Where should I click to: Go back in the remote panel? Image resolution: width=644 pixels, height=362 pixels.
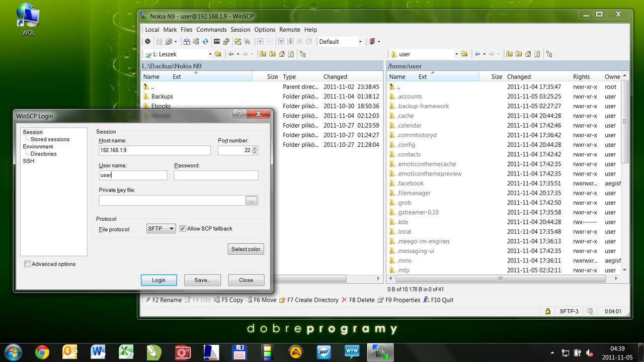click(477, 54)
